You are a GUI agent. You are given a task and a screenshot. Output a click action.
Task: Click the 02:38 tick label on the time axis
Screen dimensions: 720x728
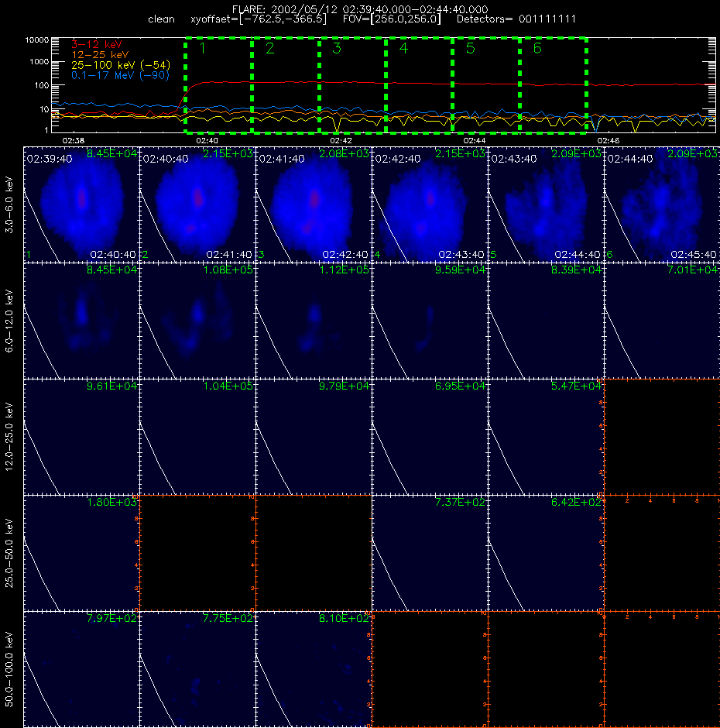pyautogui.click(x=74, y=140)
